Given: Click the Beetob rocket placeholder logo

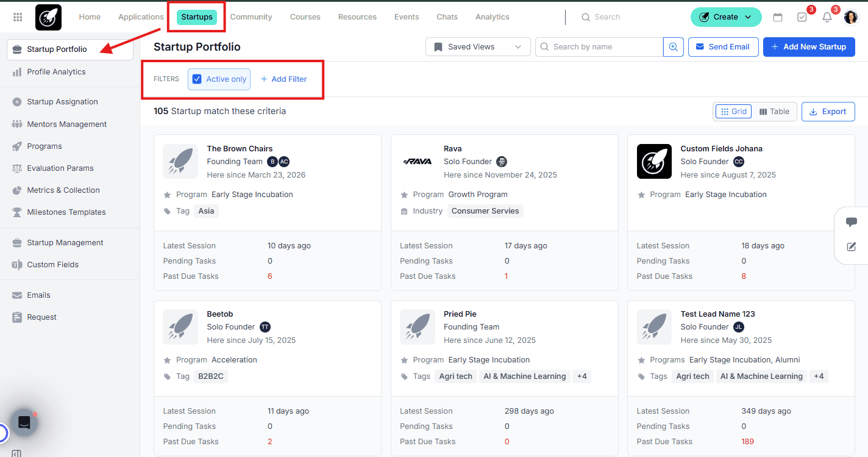Looking at the screenshot, I should coord(180,326).
